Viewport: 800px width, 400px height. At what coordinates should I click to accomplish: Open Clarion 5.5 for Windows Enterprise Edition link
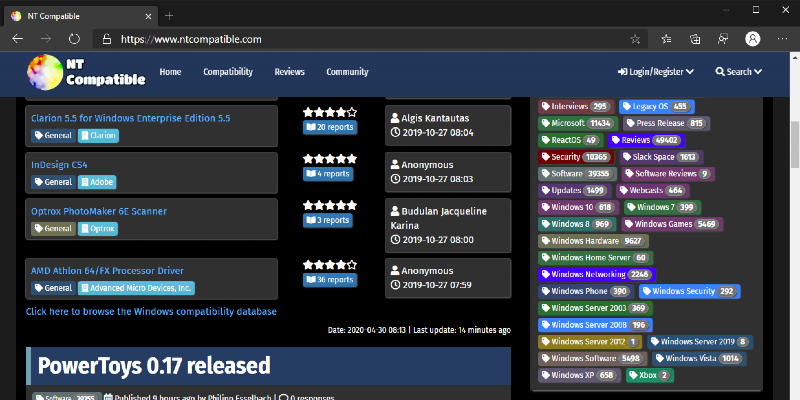click(131, 118)
